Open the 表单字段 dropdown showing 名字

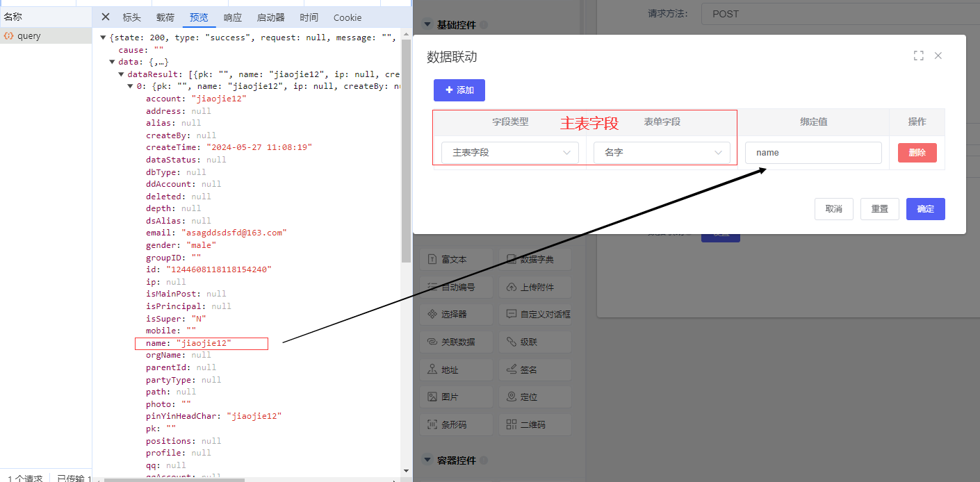tap(662, 153)
